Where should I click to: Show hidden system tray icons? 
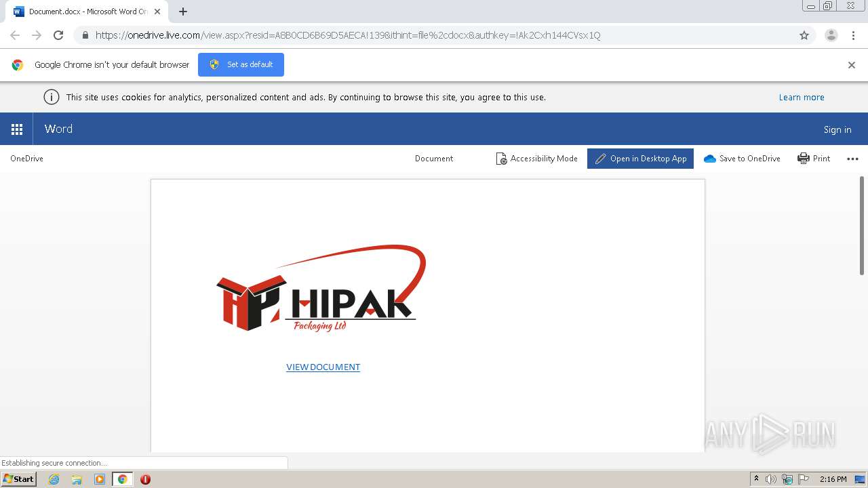coord(756,479)
